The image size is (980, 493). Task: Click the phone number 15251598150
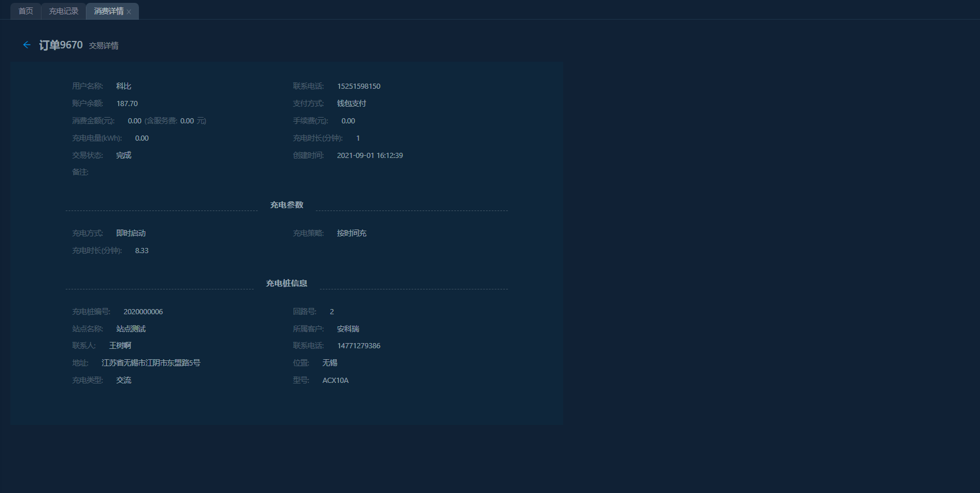point(359,86)
